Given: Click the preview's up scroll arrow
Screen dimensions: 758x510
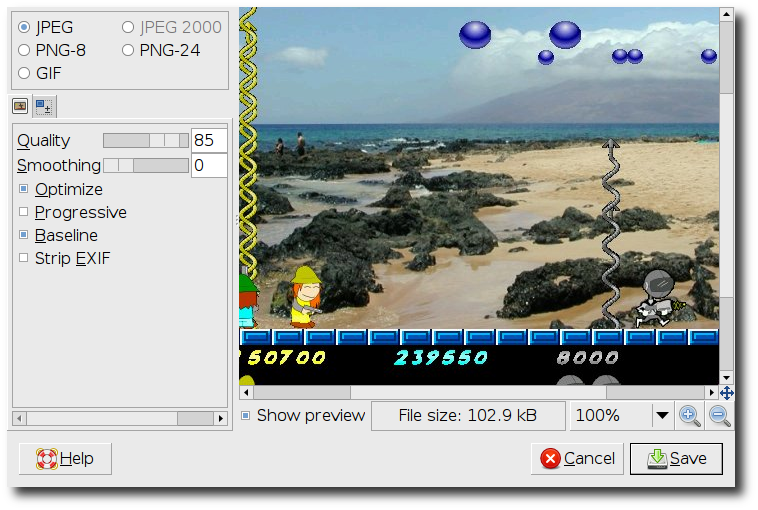Looking at the screenshot, I should point(726,14).
